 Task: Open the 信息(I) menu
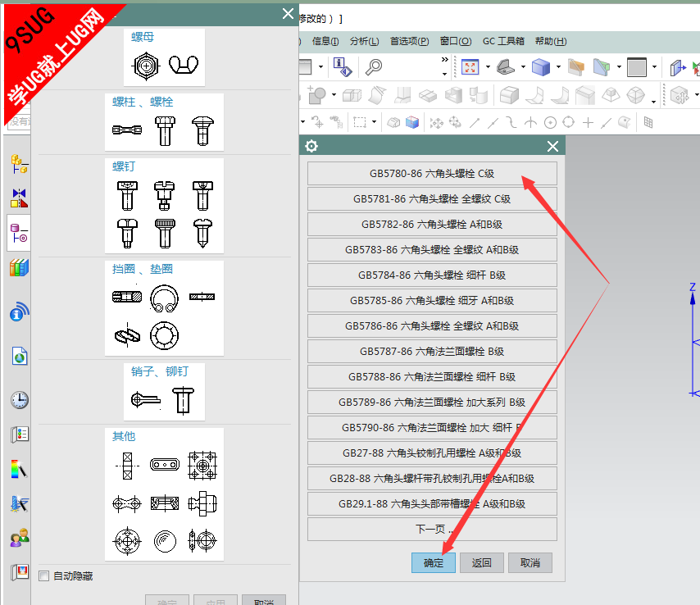click(325, 42)
